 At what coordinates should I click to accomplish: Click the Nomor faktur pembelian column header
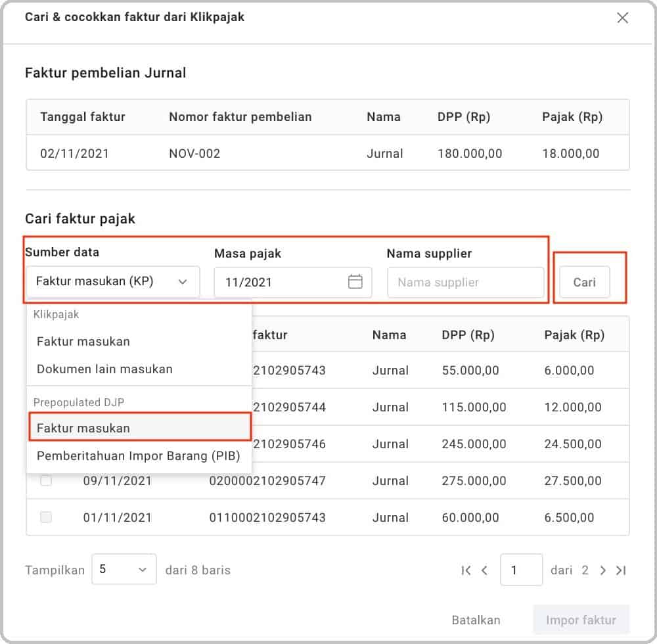click(x=240, y=116)
